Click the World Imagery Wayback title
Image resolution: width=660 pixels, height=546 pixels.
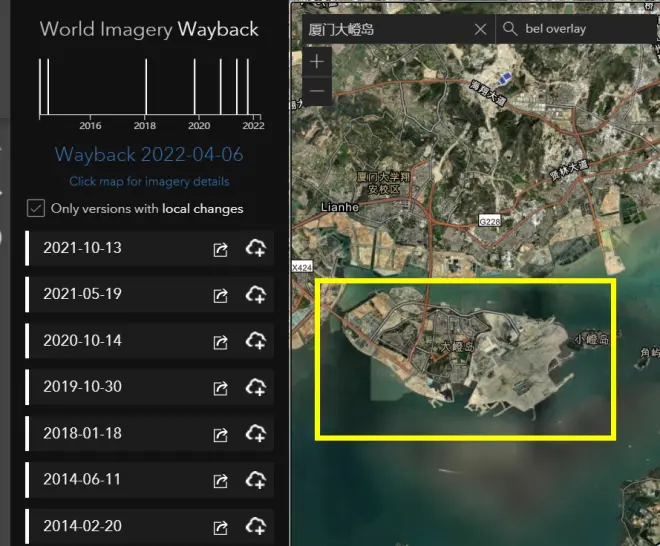click(149, 29)
